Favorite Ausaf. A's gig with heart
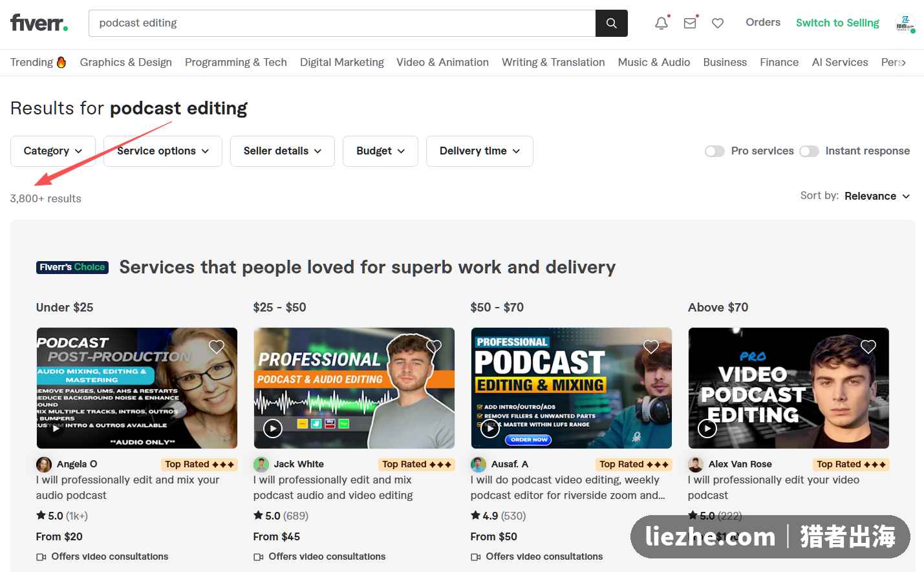 [x=651, y=346]
